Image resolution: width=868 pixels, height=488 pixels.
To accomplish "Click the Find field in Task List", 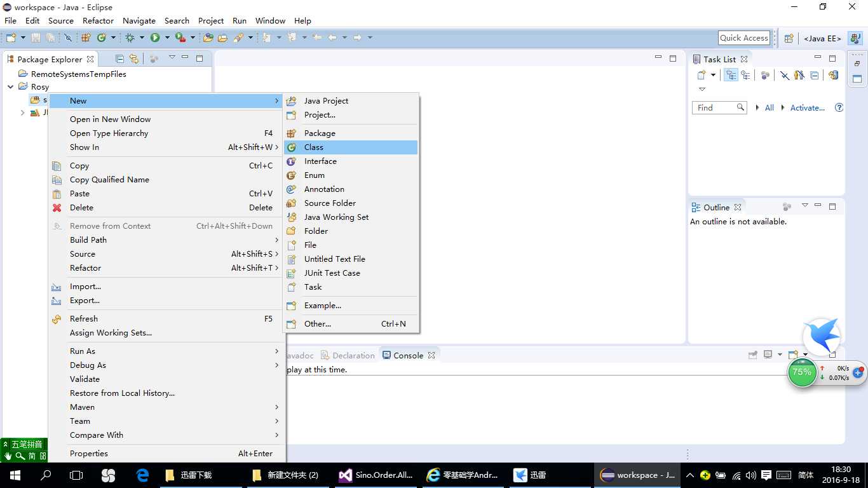I will click(719, 107).
